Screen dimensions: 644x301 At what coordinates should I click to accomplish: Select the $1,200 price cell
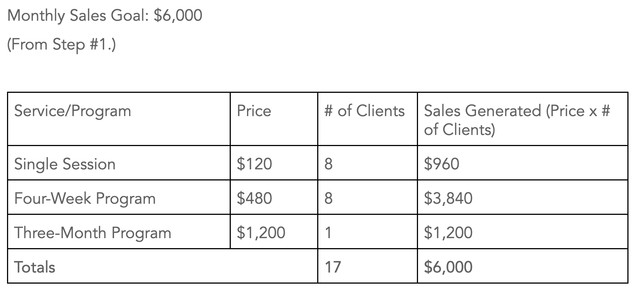tap(274, 232)
